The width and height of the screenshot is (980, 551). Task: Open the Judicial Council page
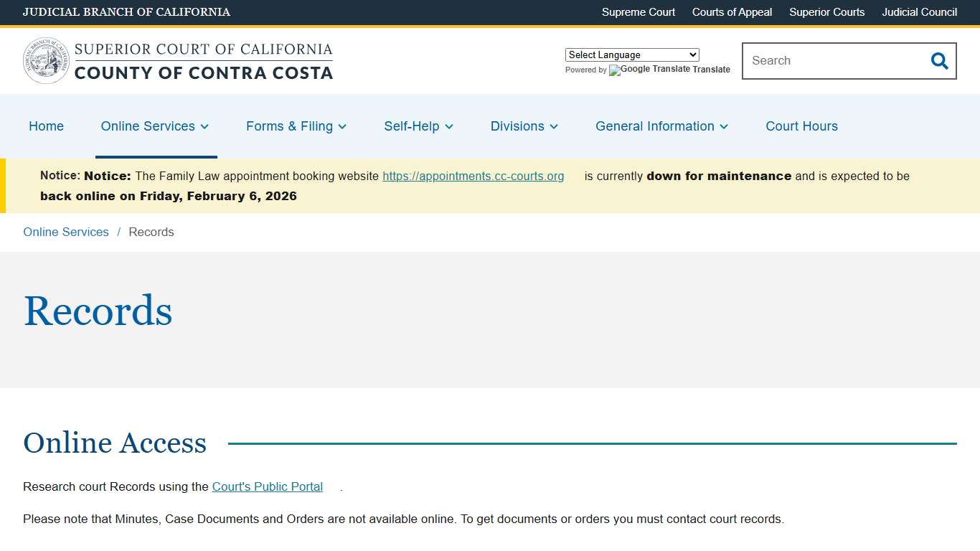coord(919,12)
